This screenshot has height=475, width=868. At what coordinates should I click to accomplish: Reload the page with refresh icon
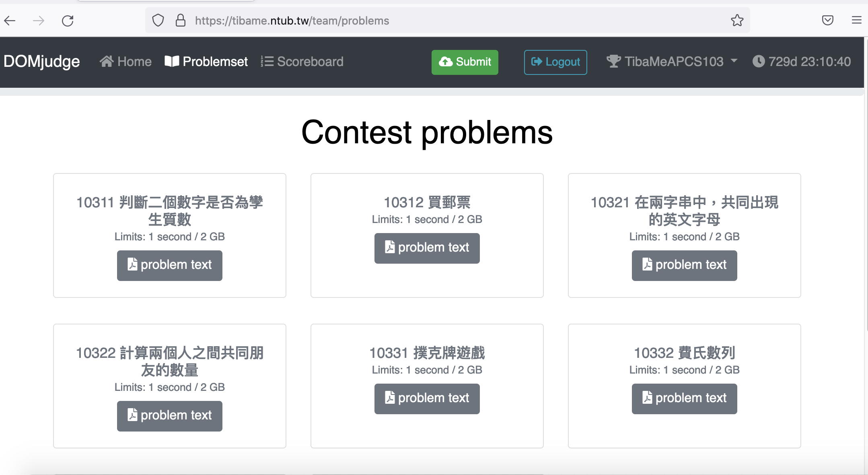(x=68, y=21)
